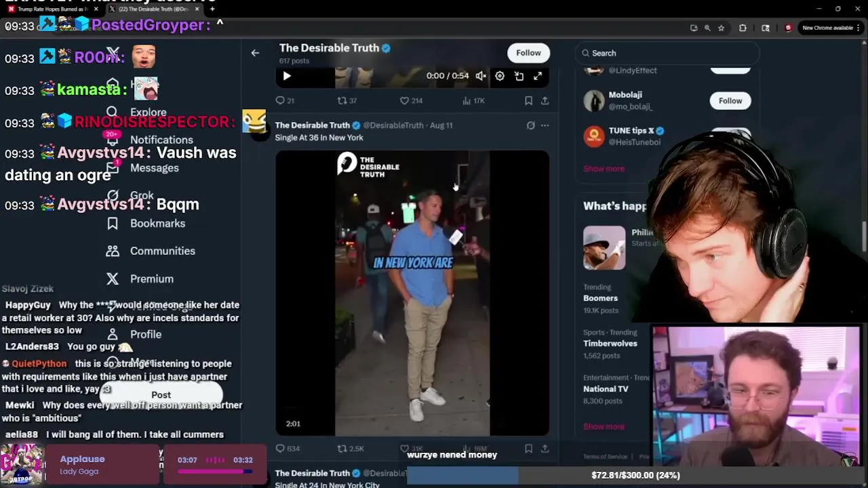This screenshot has width=868, height=488.
Task: Click the Communities people icon in sidebar
Action: tap(113, 251)
